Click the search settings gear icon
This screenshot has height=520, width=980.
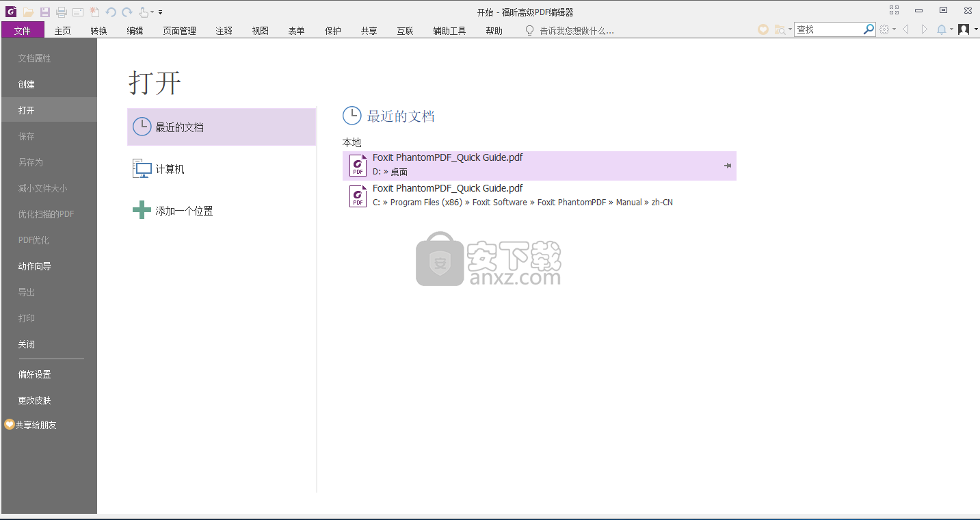[x=884, y=29]
